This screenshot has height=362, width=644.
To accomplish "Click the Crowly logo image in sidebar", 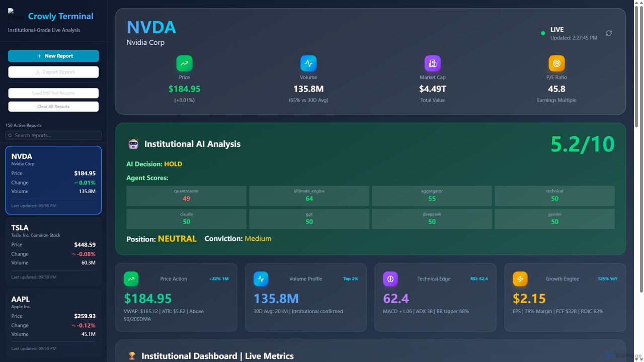I will click(15, 16).
